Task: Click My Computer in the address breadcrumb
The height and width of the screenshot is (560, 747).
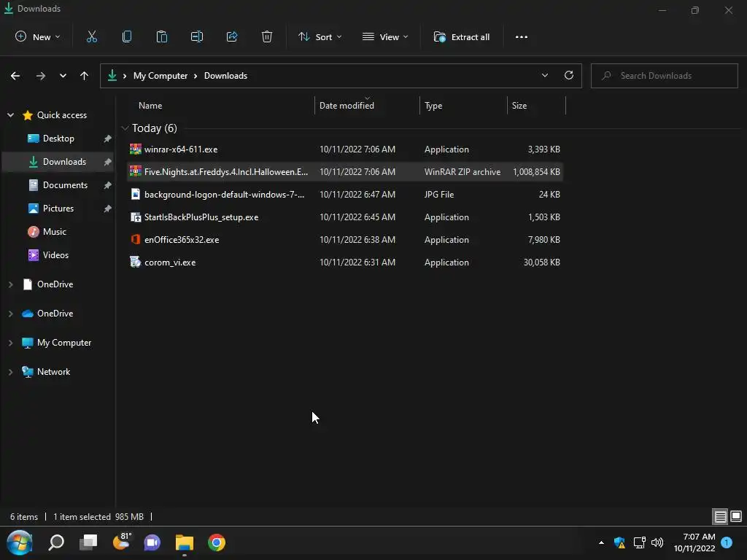Action: tap(160, 76)
